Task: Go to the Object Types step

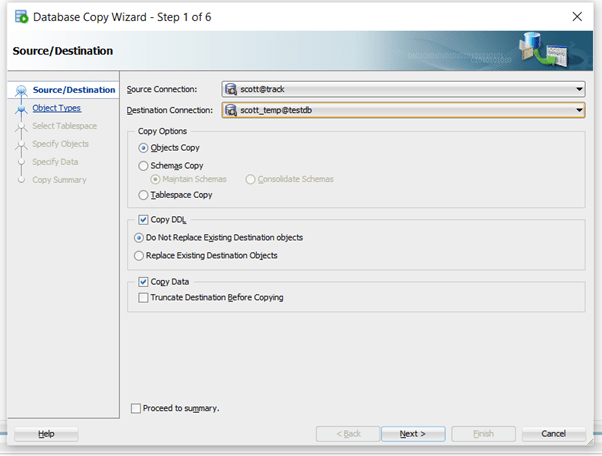Action: (56, 108)
